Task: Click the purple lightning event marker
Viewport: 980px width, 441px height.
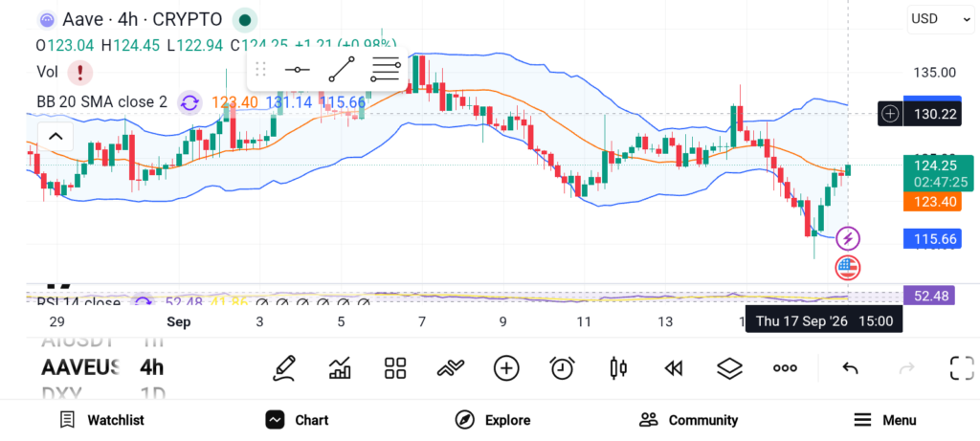Action: pos(848,238)
